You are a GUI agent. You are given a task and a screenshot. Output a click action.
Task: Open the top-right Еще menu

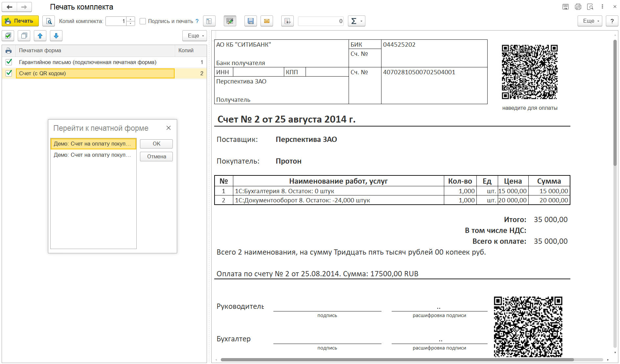(x=590, y=21)
